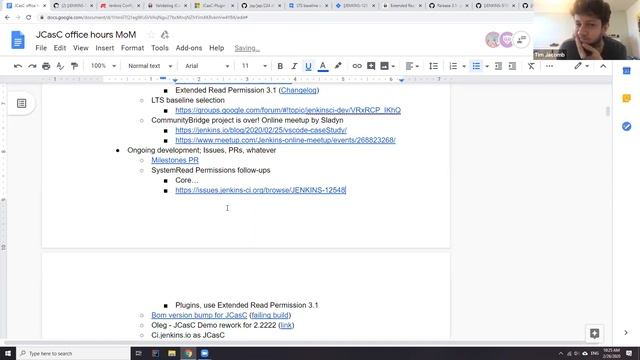
Task: Toggle numbered list
Action: [453, 66]
